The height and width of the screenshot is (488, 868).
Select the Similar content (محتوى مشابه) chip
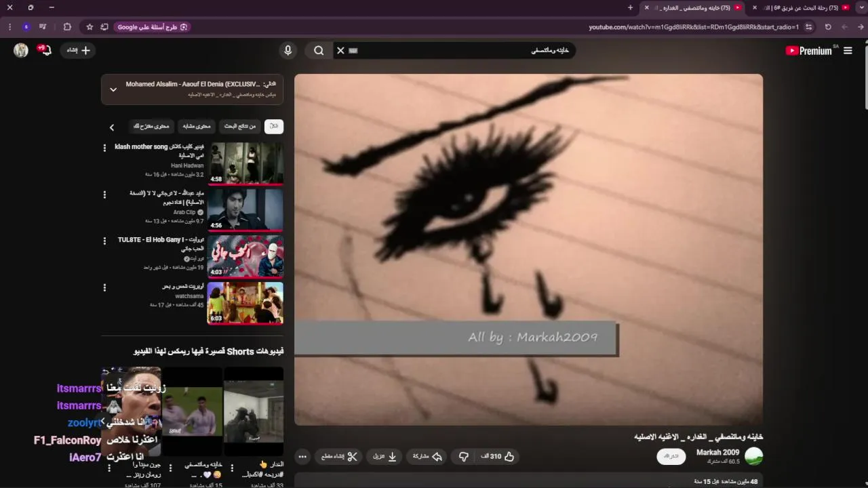point(197,126)
